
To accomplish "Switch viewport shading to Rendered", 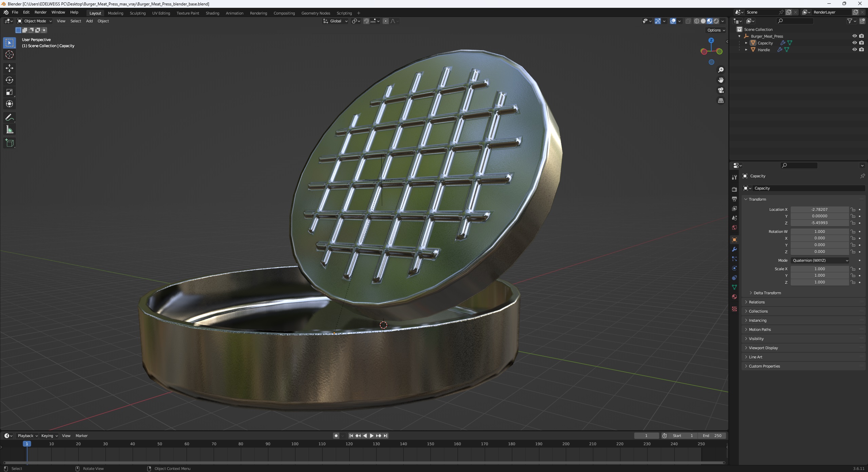I will click(716, 21).
